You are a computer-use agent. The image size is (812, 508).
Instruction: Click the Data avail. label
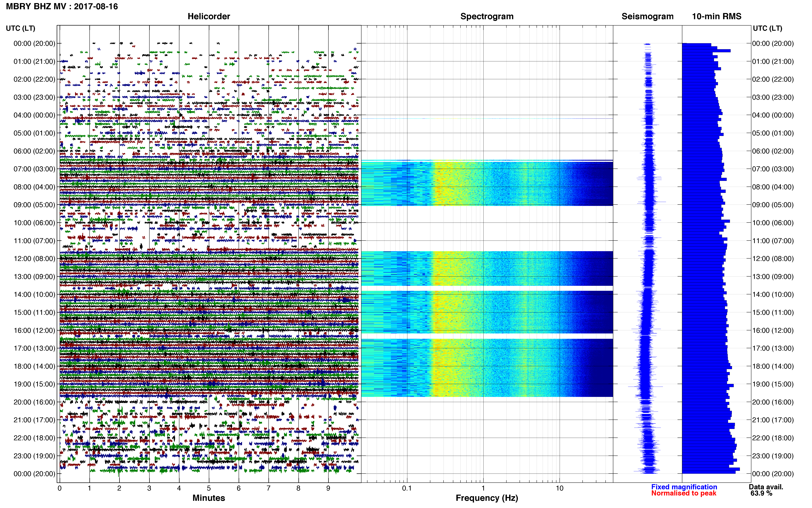point(766,487)
